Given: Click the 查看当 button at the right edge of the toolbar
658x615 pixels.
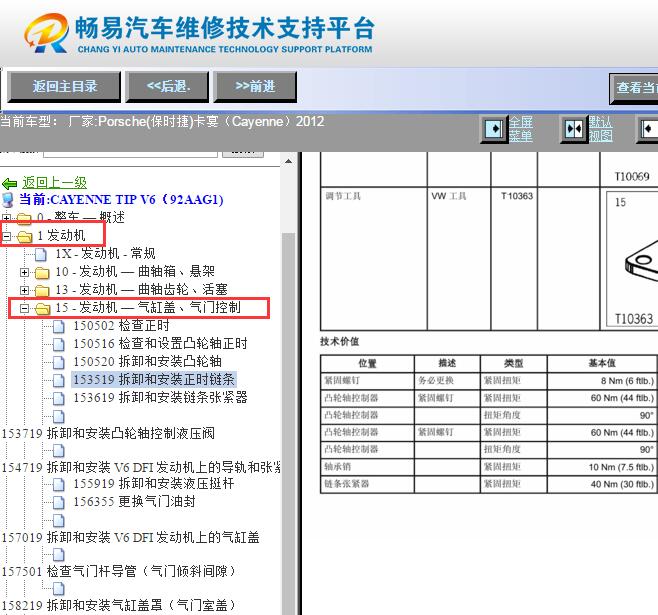Looking at the screenshot, I should coord(634,89).
